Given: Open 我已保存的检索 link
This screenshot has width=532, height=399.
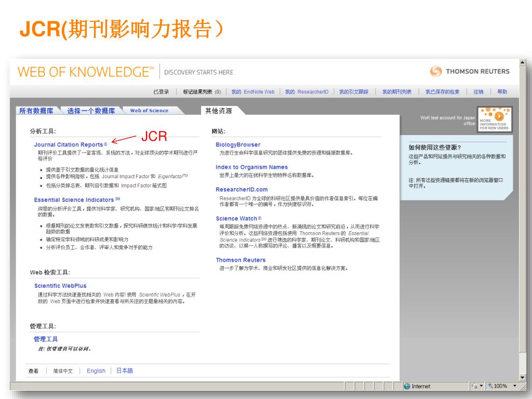Looking at the screenshot, I should click(x=443, y=91).
